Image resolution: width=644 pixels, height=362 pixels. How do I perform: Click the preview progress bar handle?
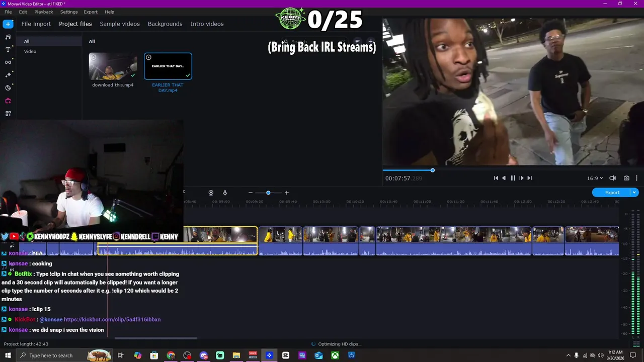[x=432, y=170]
